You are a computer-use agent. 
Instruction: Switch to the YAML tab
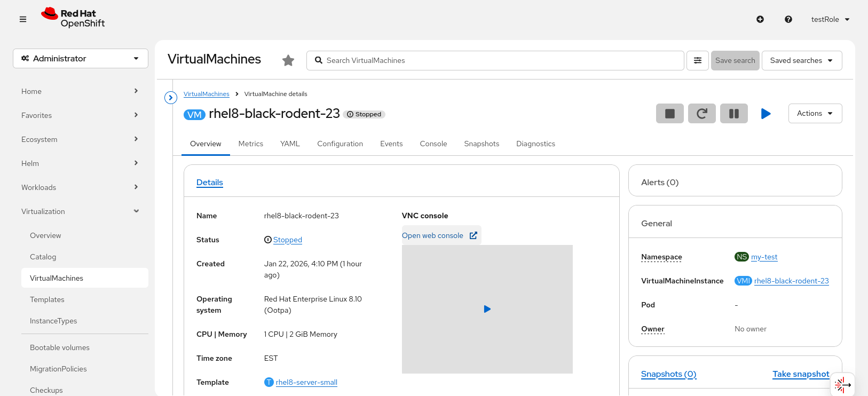click(x=290, y=144)
